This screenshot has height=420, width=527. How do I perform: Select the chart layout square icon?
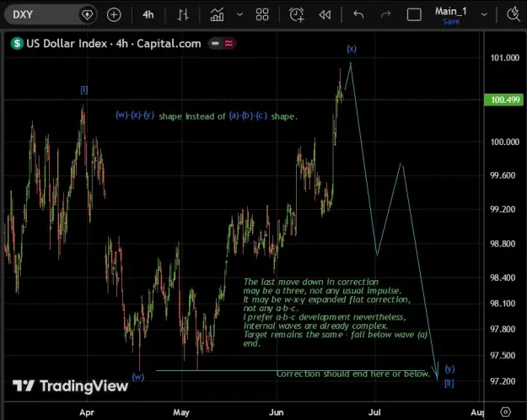414,15
